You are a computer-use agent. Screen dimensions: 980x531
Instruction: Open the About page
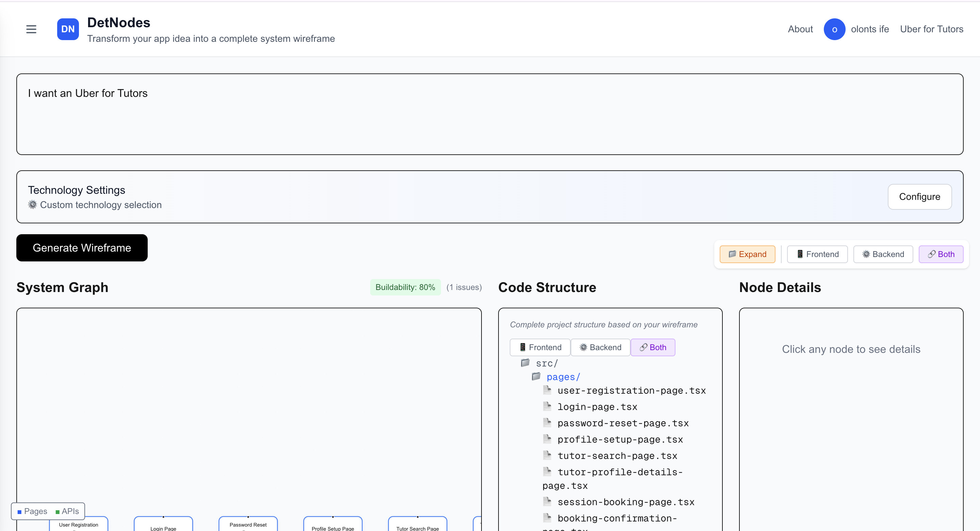tap(800, 29)
